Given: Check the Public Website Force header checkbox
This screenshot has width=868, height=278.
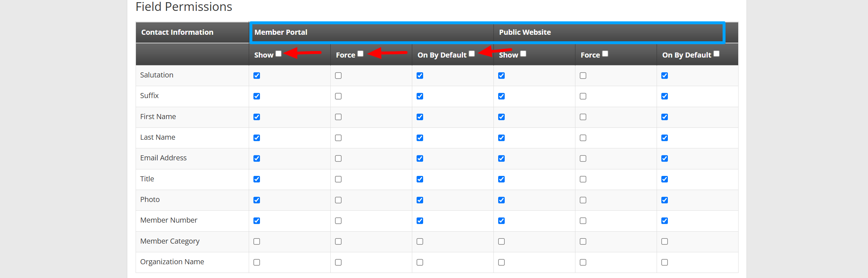Looking at the screenshot, I should coord(605,54).
